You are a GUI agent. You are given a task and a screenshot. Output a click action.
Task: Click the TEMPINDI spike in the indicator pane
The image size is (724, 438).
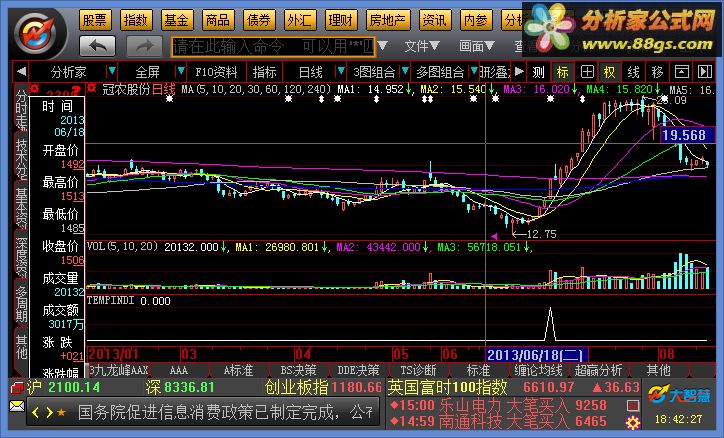pos(550,324)
